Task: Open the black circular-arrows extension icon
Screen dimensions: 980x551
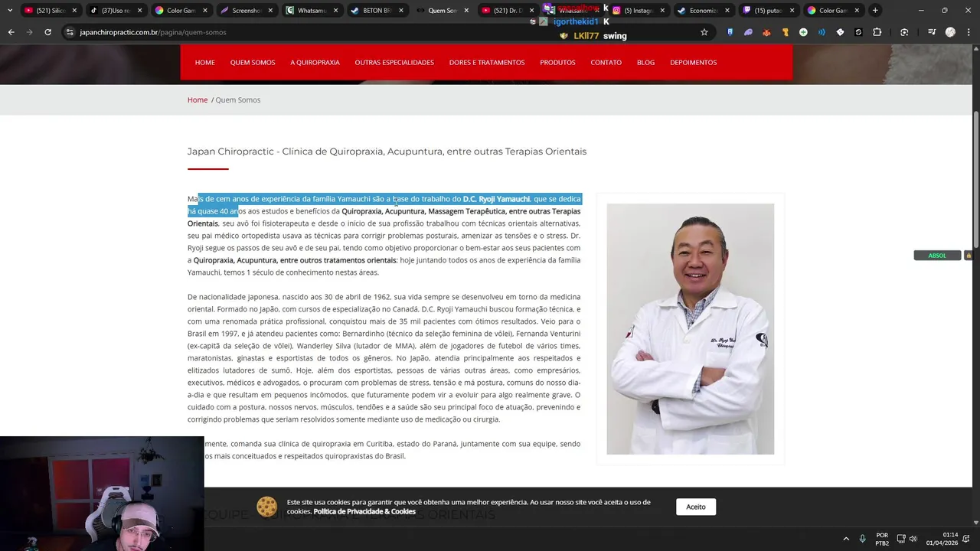Action: 858,32
